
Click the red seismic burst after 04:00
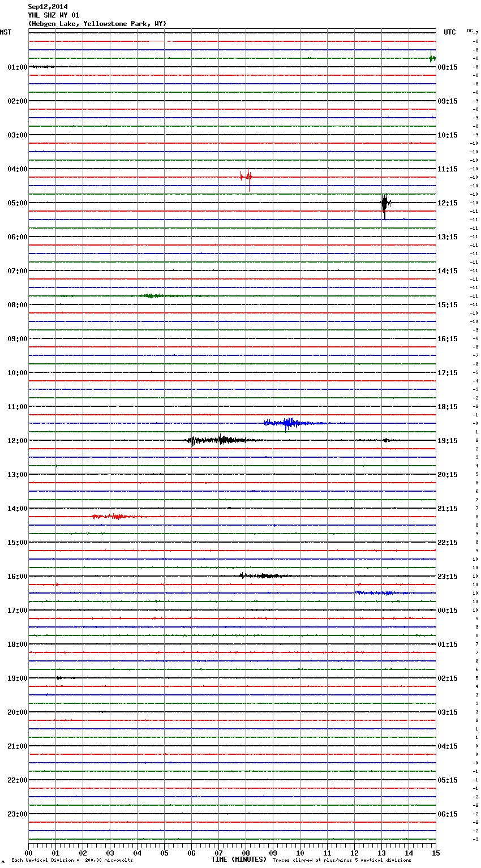[246, 178]
